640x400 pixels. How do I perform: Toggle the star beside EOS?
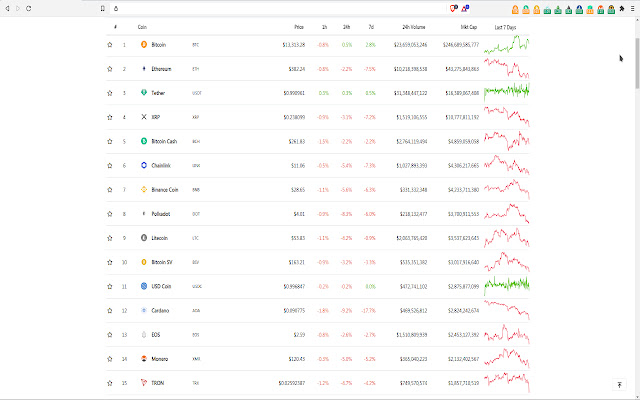pos(109,334)
